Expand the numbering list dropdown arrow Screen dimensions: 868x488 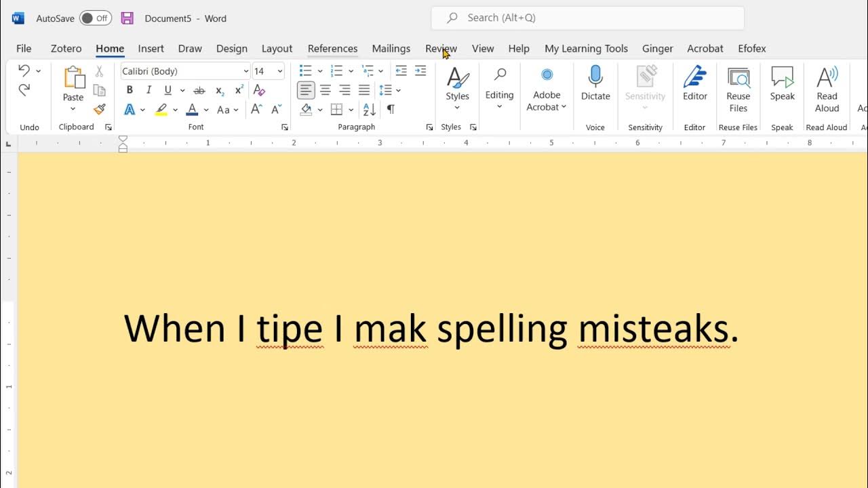[x=351, y=71]
